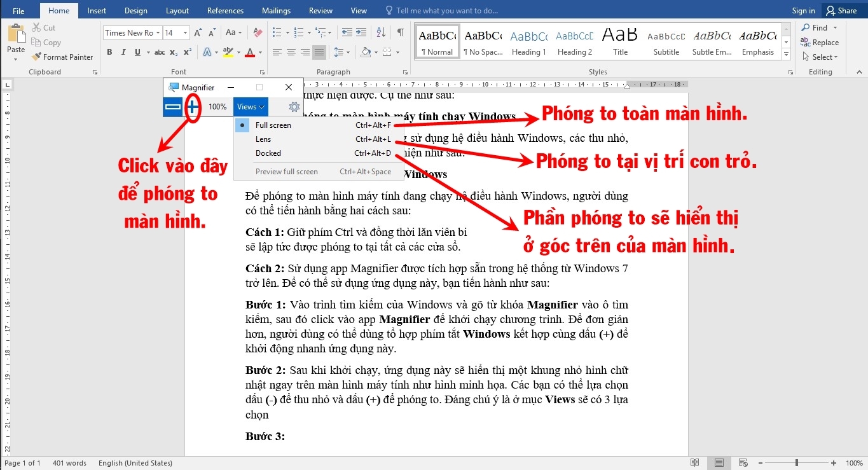Apply yellow text highlight color
The height and width of the screenshot is (470, 868).
coord(228,52)
